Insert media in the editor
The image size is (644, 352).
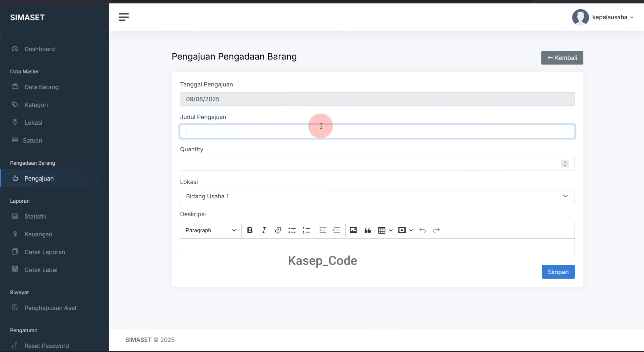pyautogui.click(x=402, y=230)
